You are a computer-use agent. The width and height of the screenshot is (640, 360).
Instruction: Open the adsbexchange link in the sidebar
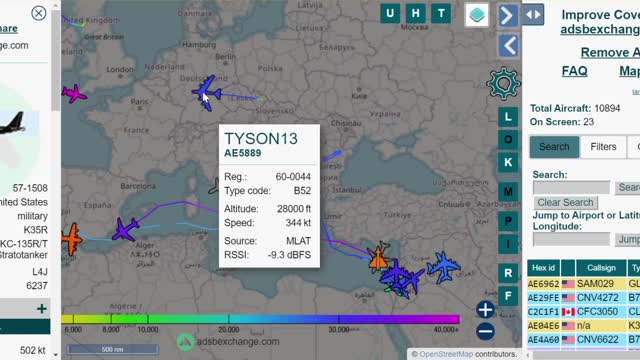coord(600,29)
